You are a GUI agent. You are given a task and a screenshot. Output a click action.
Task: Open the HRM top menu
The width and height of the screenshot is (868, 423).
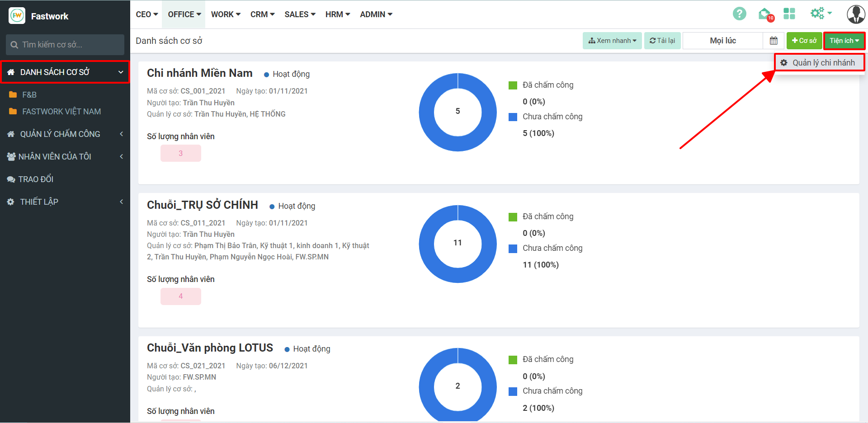point(337,14)
